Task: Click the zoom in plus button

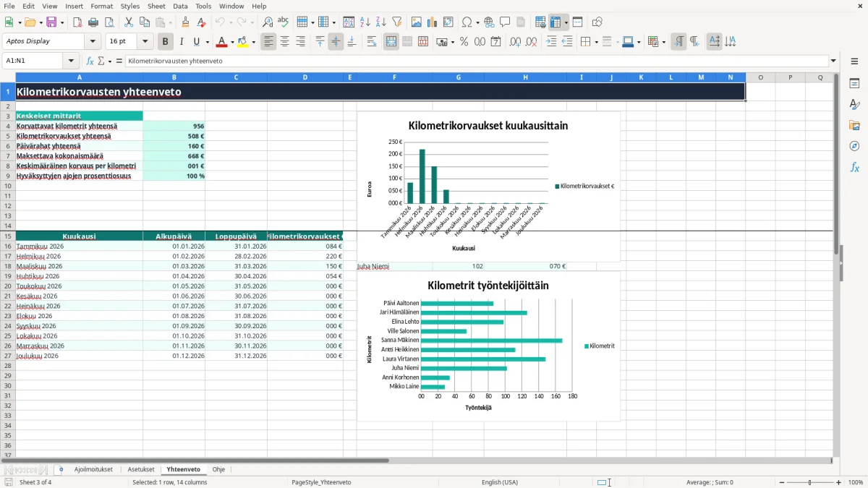Action: 839,482
